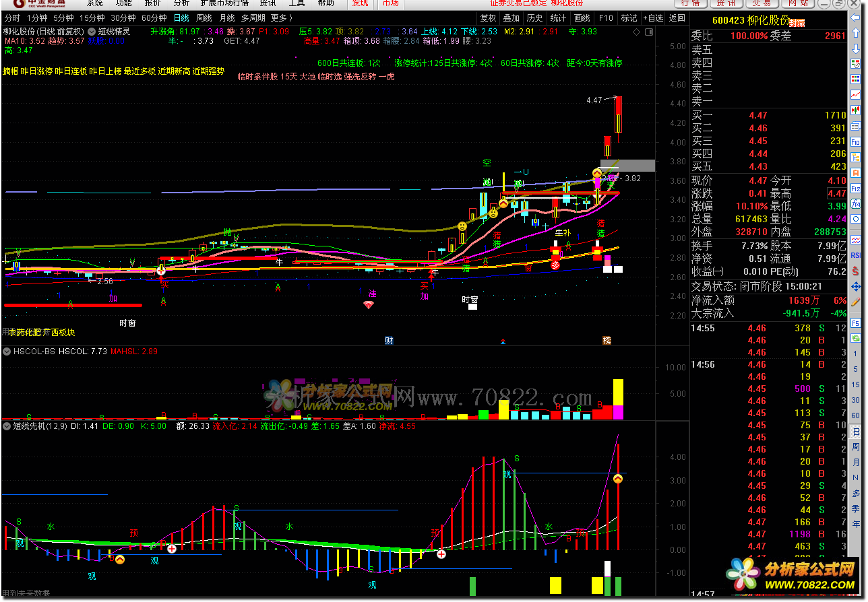Click the orange '自' sidebar icon
Viewport: 868px width, 602px height.
(x=855, y=172)
